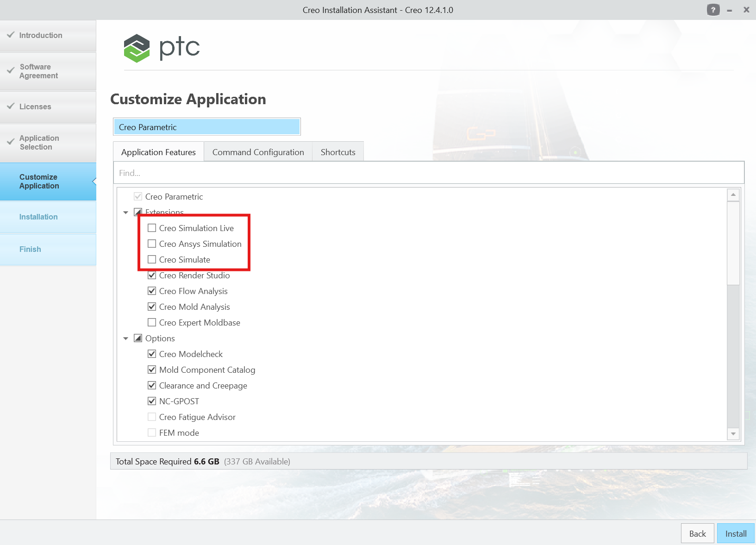Screen dimensions: 756x545
Task: Uncheck Creo Mold Analysis
Action: coord(152,307)
